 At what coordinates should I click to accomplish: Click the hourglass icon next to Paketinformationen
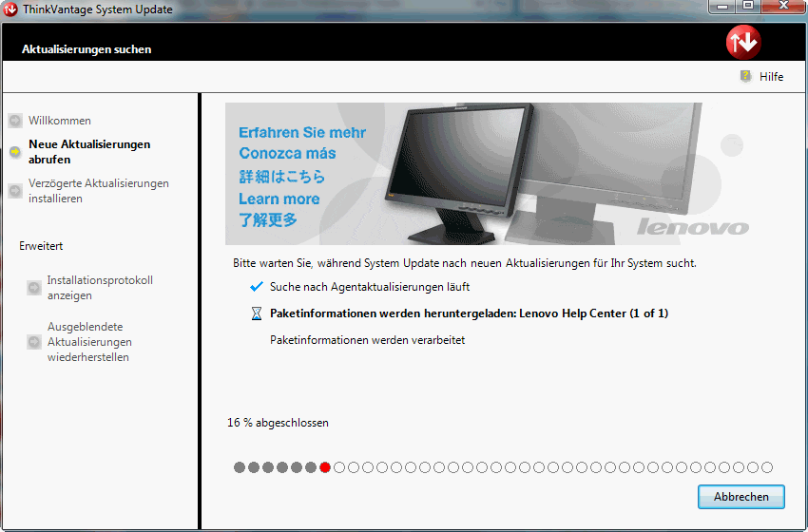(256, 313)
